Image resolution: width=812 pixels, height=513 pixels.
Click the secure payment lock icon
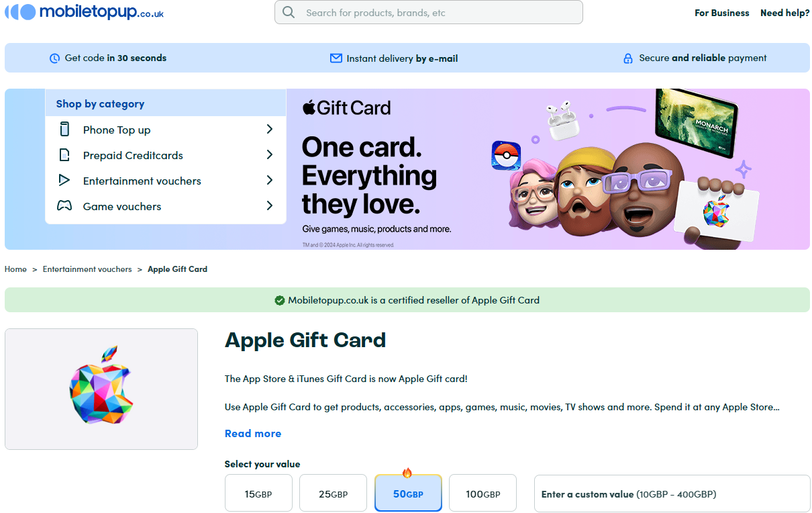[x=628, y=58]
